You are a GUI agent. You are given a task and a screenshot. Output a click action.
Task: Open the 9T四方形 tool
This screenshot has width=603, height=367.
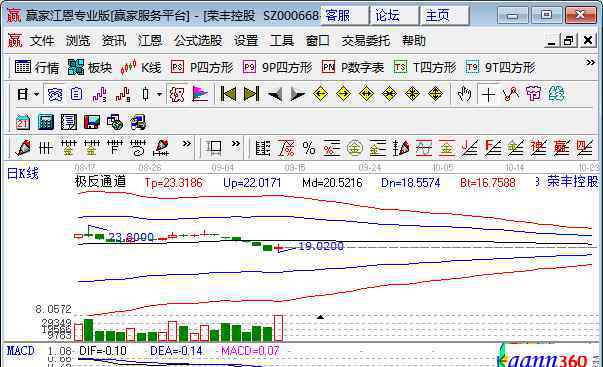(500, 68)
